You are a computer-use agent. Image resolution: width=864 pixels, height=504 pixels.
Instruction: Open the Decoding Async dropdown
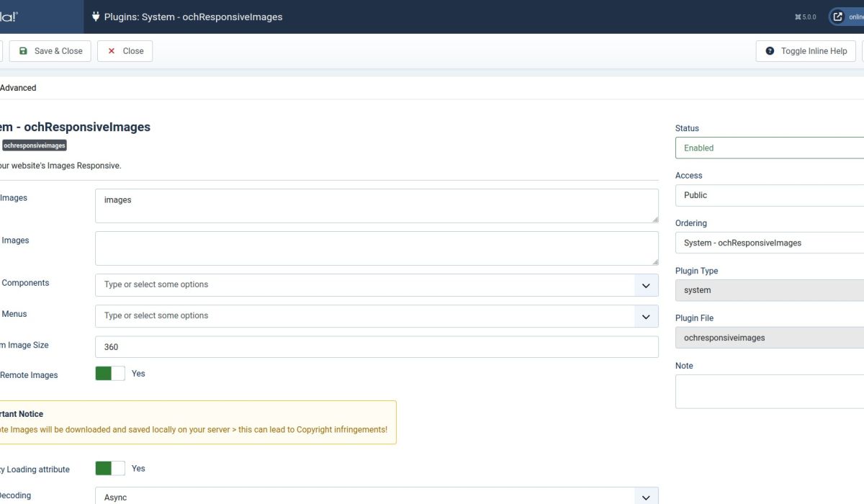coord(377,497)
